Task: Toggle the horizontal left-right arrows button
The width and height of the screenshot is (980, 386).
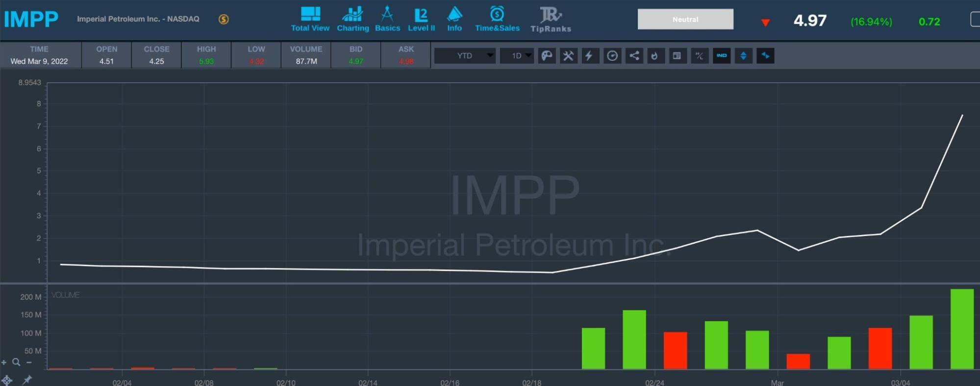Action: click(765, 56)
